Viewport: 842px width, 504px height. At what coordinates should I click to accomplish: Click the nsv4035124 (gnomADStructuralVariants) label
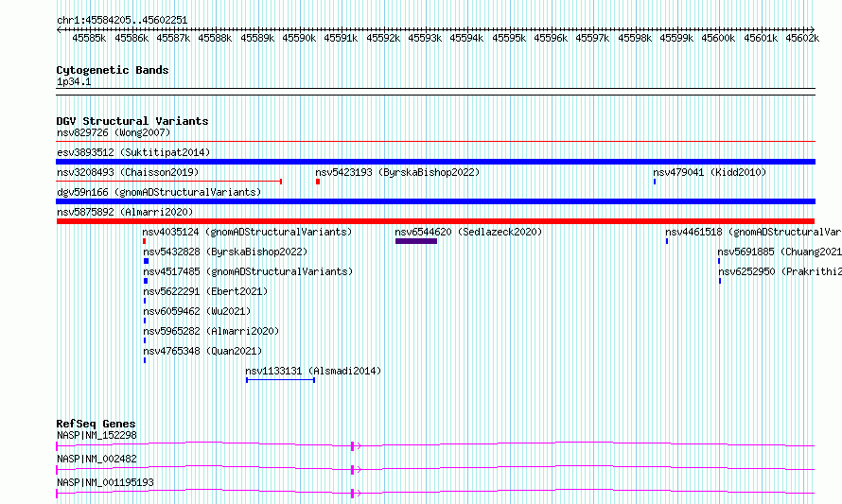(247, 232)
